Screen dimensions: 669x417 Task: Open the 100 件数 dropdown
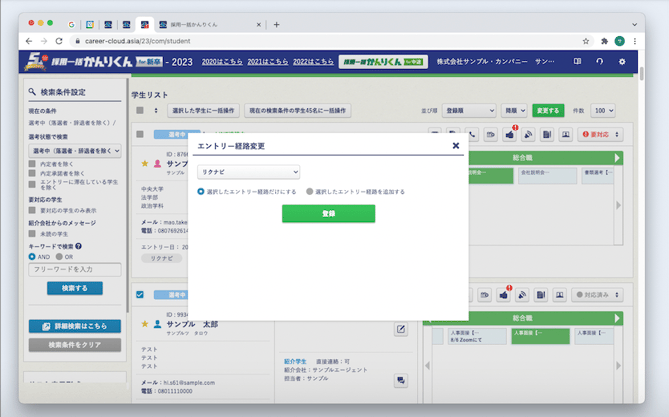click(603, 111)
